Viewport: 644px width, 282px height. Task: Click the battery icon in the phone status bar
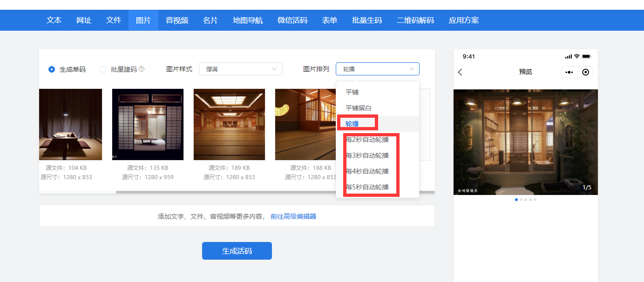pos(586,56)
